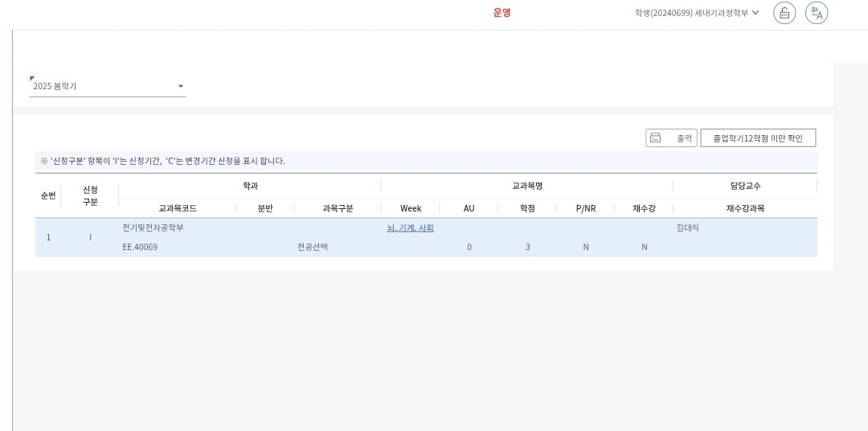
Task: Click the 교과목코드 column header
Action: tap(177, 208)
